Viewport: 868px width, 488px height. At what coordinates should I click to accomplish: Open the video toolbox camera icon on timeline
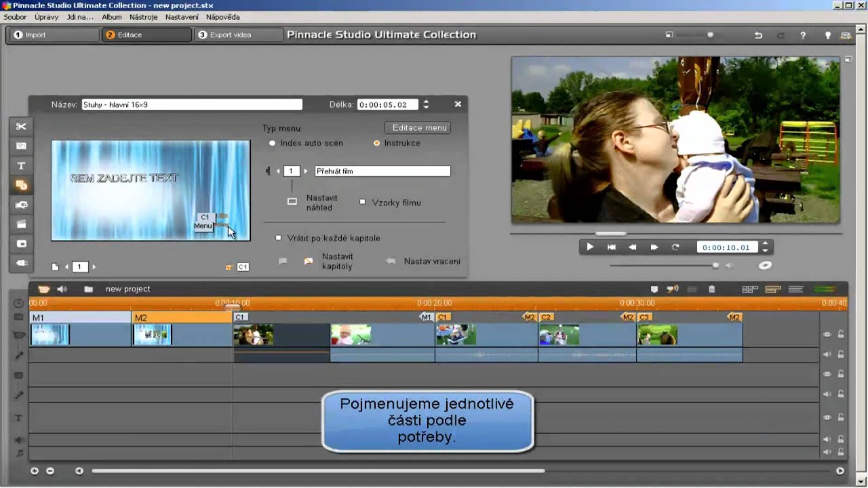[x=44, y=289]
